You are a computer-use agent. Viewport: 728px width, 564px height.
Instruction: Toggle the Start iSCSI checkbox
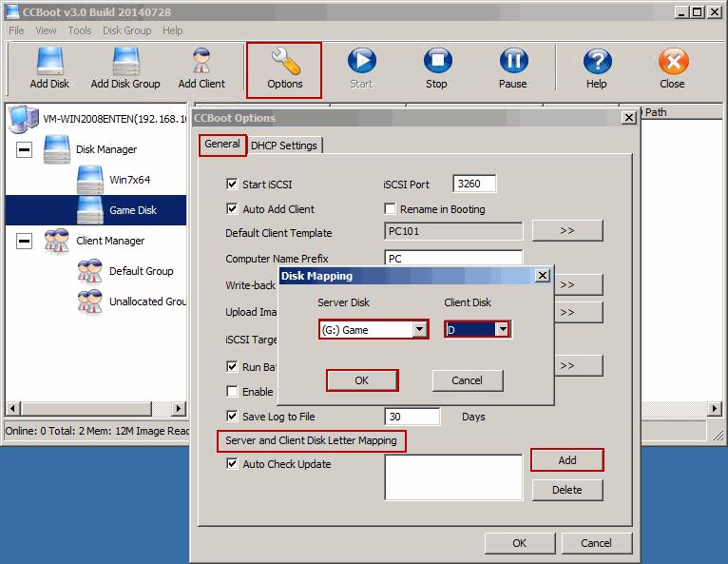click(x=232, y=184)
